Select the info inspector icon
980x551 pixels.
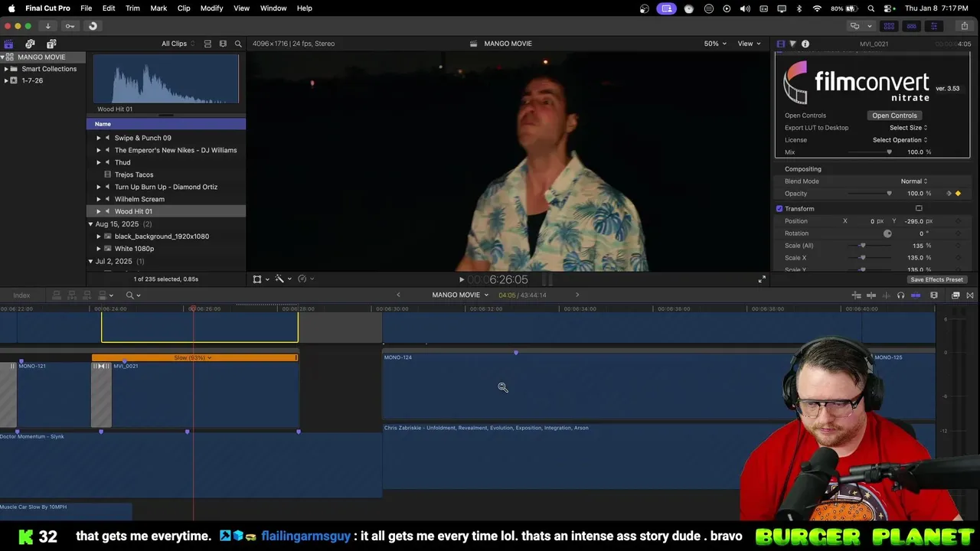805,44
